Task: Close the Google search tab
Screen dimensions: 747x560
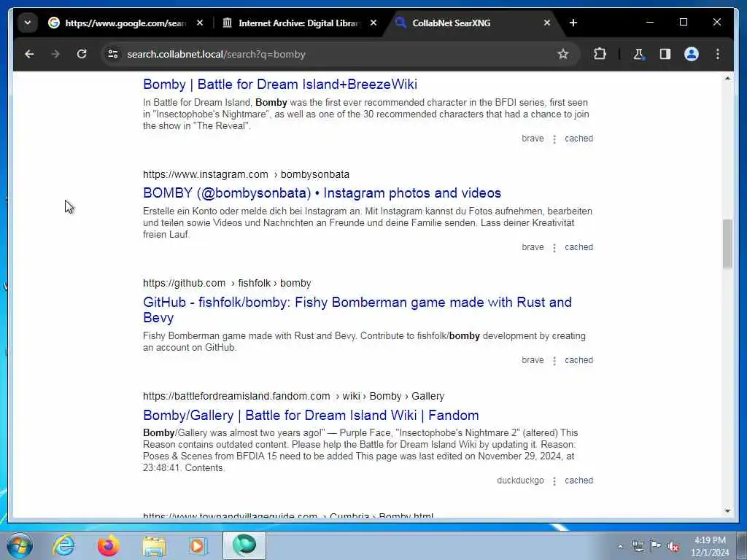Action: coord(200,23)
